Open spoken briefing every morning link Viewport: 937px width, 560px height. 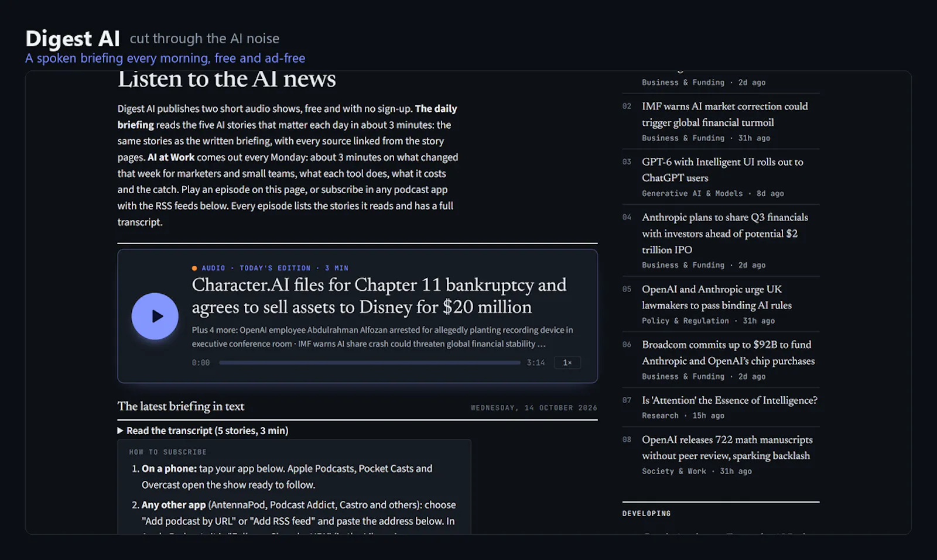[165, 59]
